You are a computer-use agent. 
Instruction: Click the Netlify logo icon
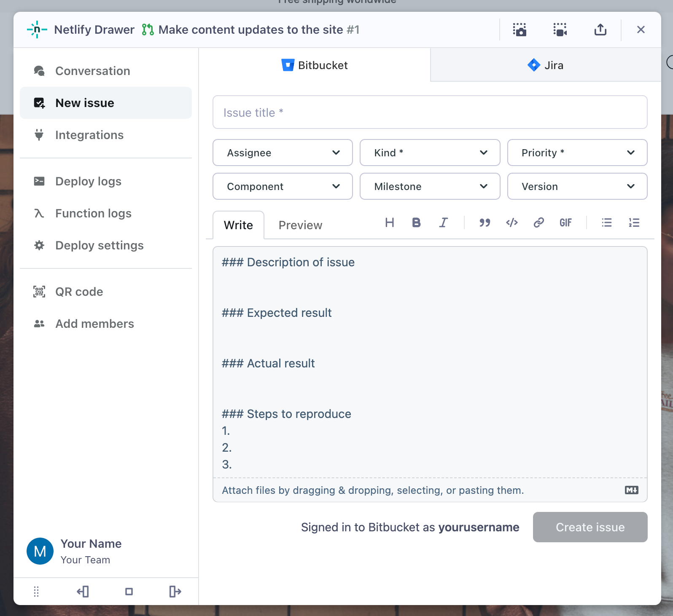[37, 29]
